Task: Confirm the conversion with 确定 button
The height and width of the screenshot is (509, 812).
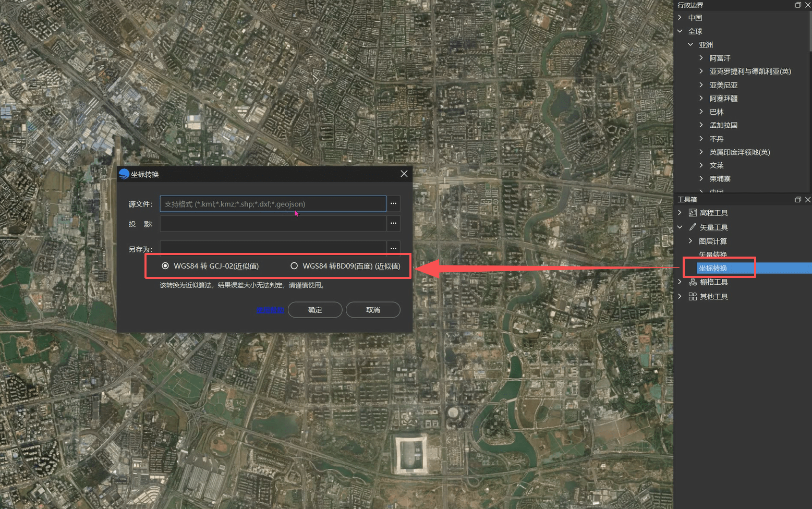Action: pos(315,310)
